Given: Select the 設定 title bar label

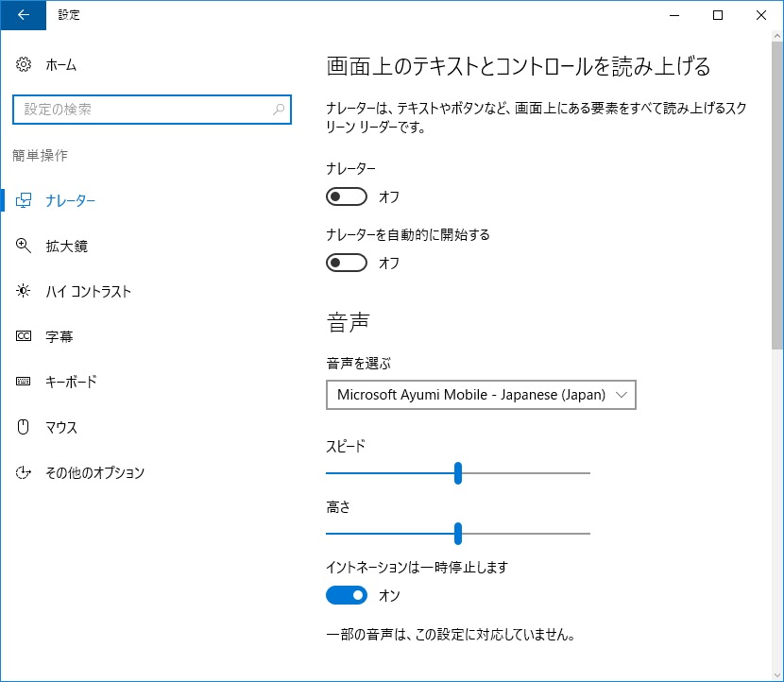Looking at the screenshot, I should 69,15.
